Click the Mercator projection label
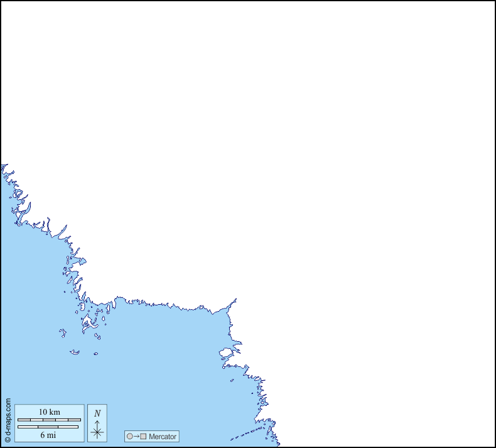Screen dimensions: 496x448 coord(163,437)
